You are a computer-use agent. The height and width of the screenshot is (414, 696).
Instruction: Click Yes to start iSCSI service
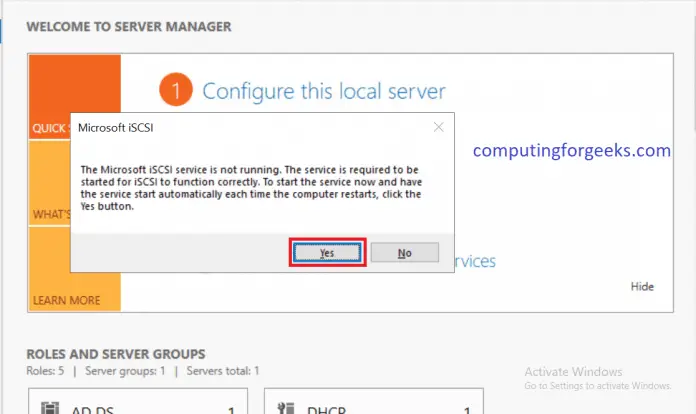click(x=327, y=253)
